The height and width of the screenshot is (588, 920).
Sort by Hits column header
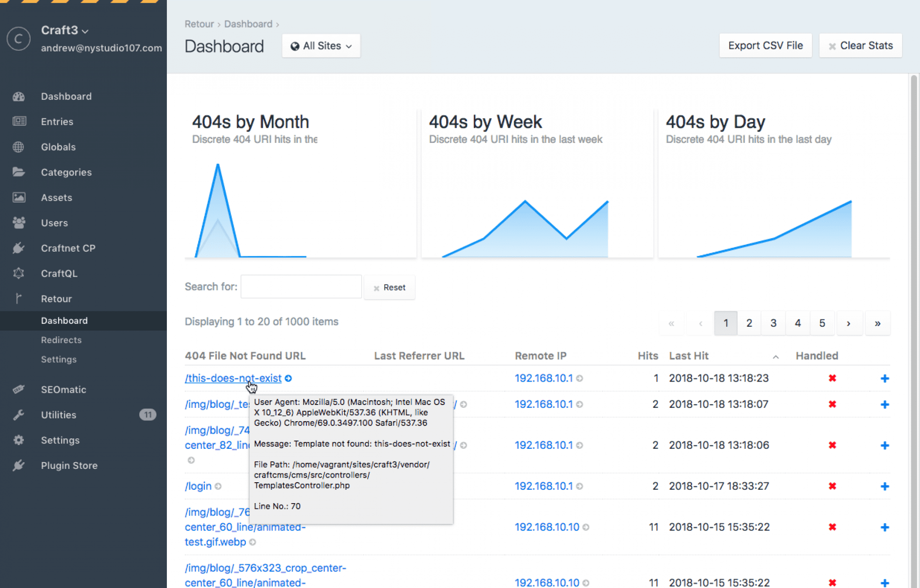click(x=648, y=356)
